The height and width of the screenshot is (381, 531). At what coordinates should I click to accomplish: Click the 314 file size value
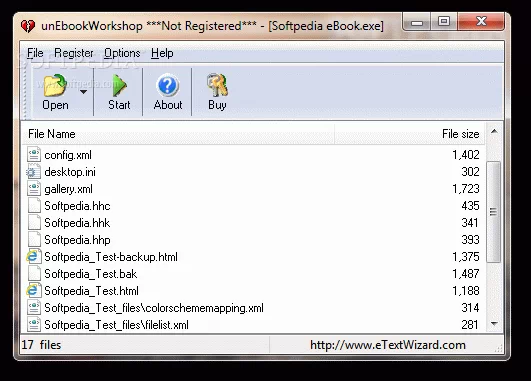click(x=471, y=308)
